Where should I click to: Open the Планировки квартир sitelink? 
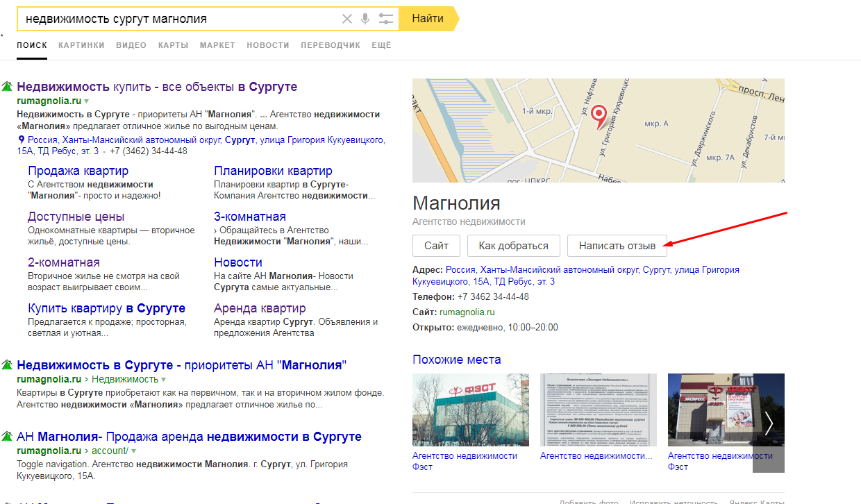[x=273, y=171]
